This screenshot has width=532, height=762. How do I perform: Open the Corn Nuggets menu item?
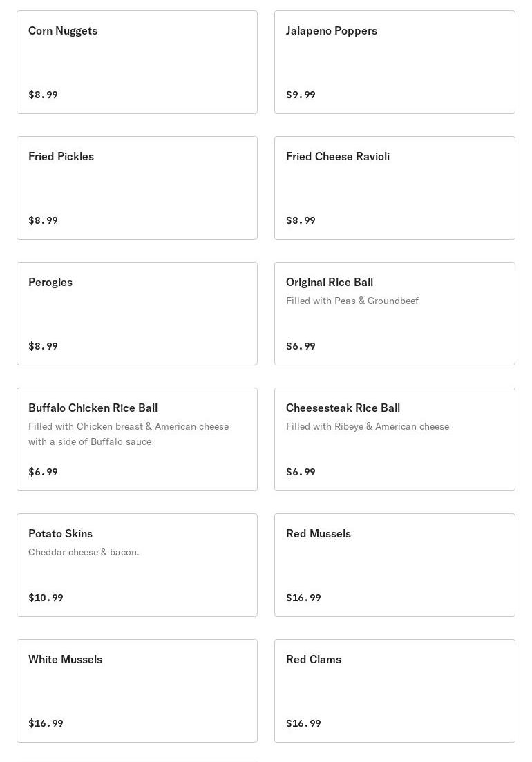(x=137, y=62)
